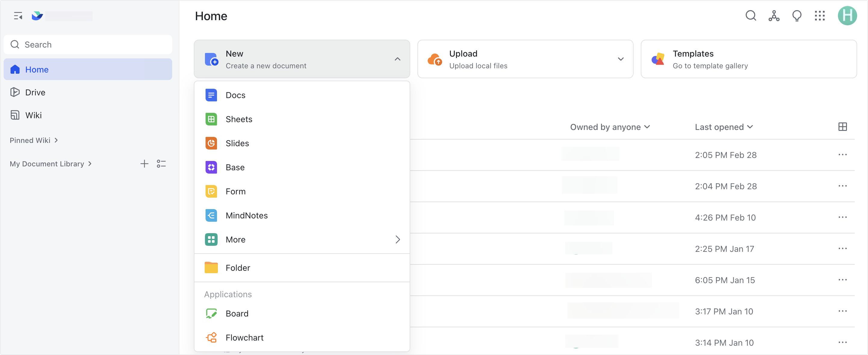This screenshot has height=355, width=868.
Task: Create a new Slides presentation
Action: click(237, 143)
